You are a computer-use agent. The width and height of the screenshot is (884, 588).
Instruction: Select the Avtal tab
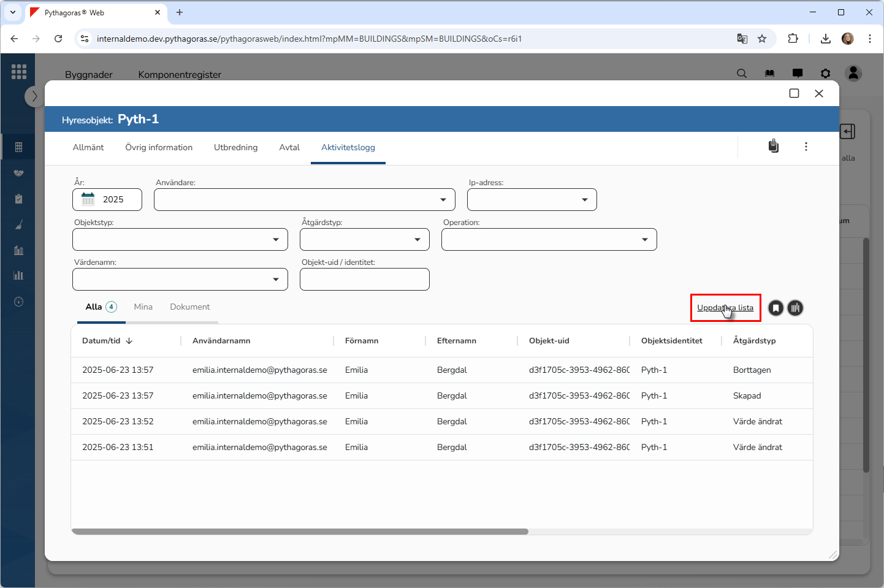pos(289,147)
